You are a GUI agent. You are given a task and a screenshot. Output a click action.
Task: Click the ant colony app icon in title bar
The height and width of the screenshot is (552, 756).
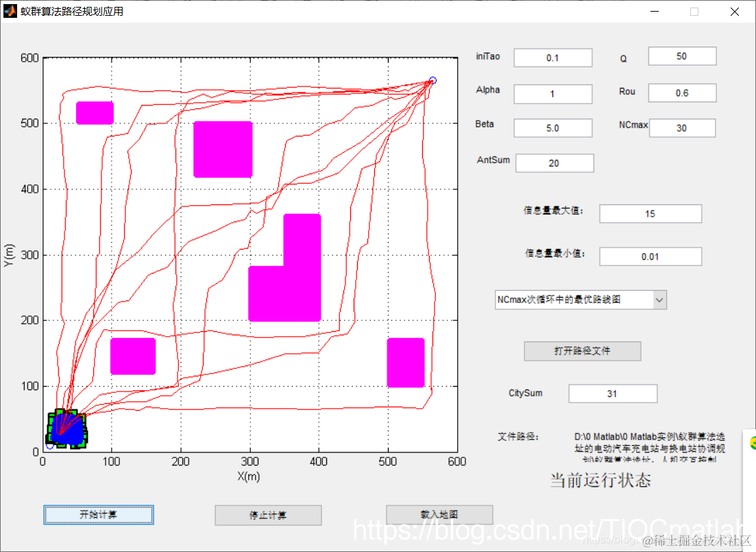[x=10, y=10]
